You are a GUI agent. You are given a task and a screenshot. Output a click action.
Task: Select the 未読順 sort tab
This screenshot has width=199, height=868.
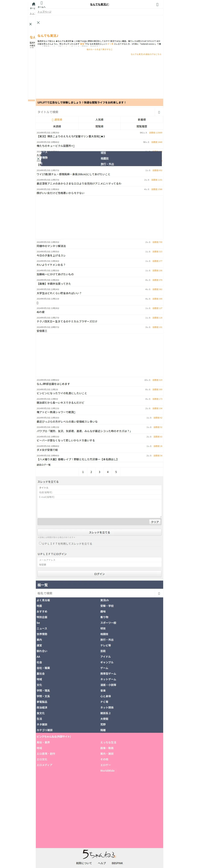click(x=57, y=126)
